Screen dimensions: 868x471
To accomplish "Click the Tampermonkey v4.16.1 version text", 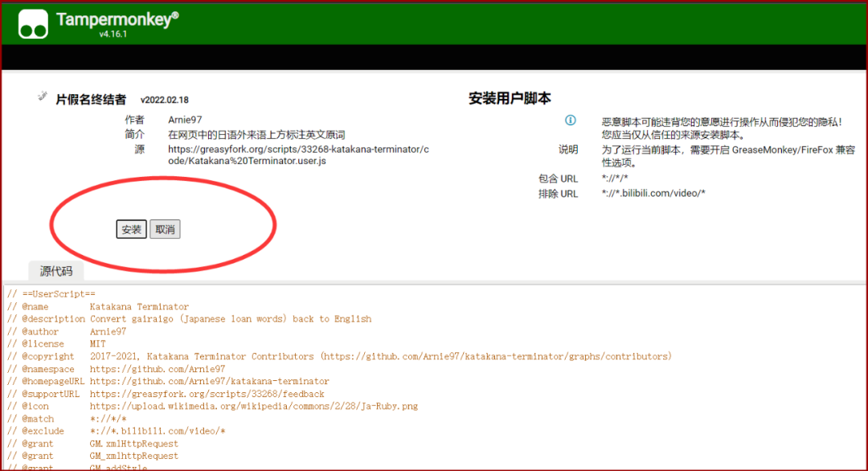I will coord(113,34).
